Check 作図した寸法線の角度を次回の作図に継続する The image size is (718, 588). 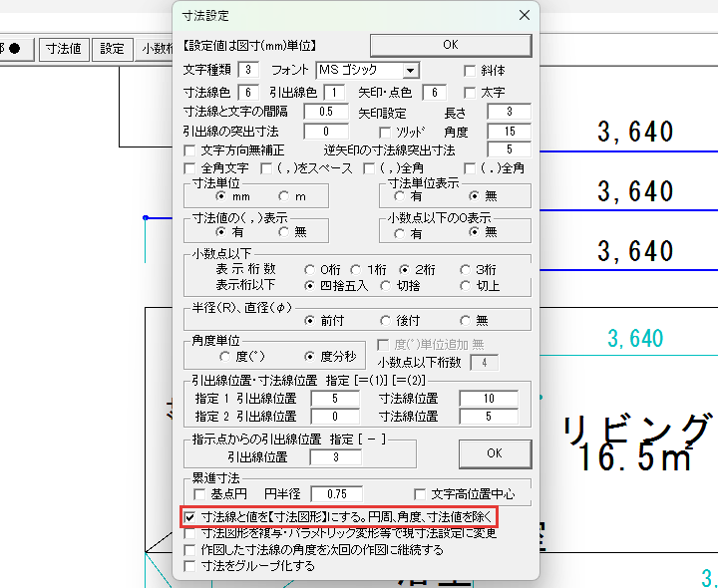(189, 549)
